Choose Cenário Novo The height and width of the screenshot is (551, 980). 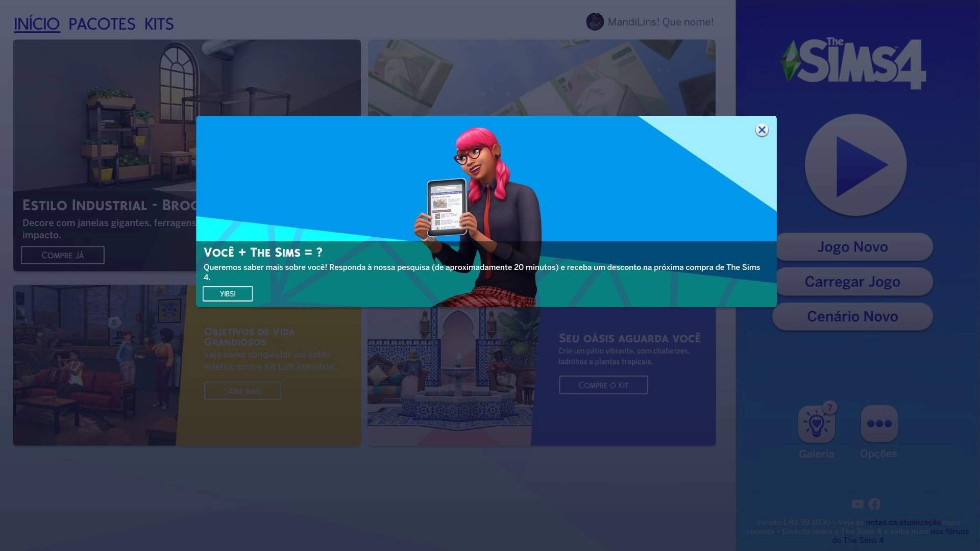tap(852, 316)
